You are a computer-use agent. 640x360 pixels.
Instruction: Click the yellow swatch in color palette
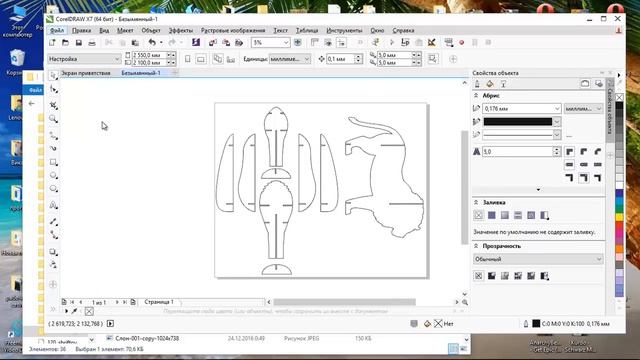619,217
